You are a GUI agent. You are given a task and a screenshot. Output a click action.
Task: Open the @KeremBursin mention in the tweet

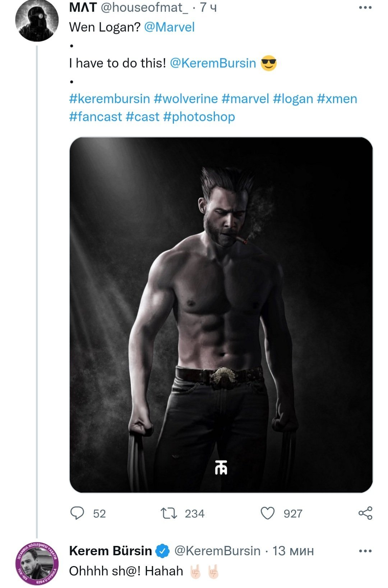coord(213,63)
